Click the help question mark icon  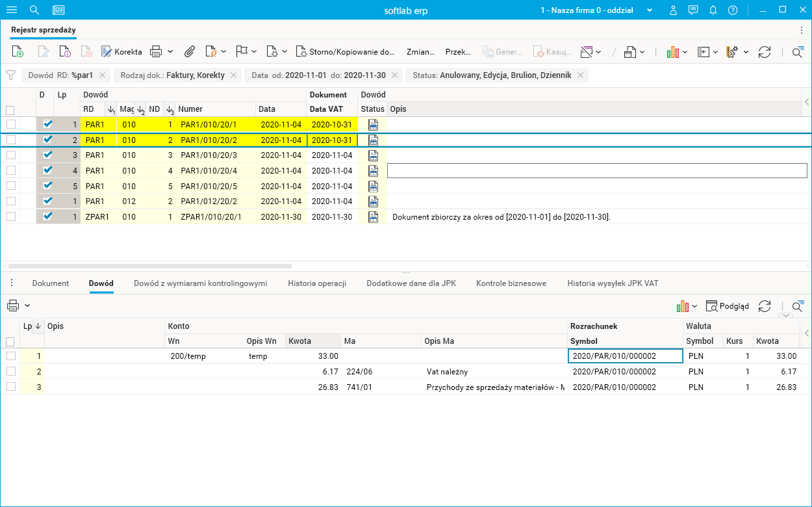tap(733, 10)
